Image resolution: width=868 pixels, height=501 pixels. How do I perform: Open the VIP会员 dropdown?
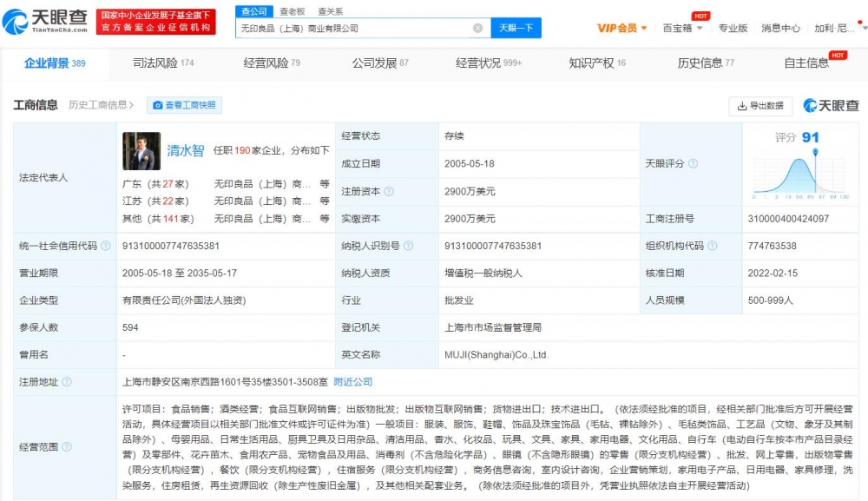(621, 28)
